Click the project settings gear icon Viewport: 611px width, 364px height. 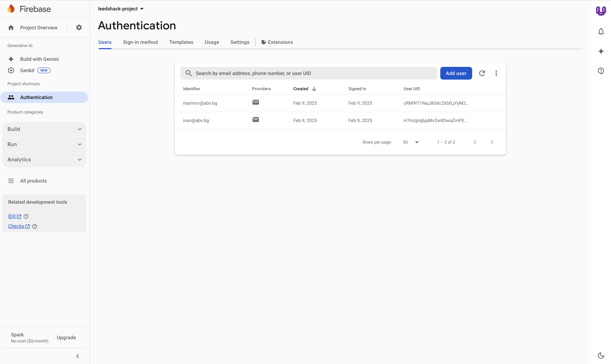[x=79, y=27]
